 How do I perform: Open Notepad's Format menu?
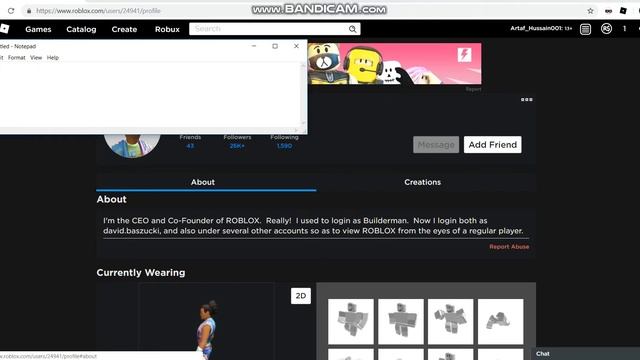tap(17, 58)
